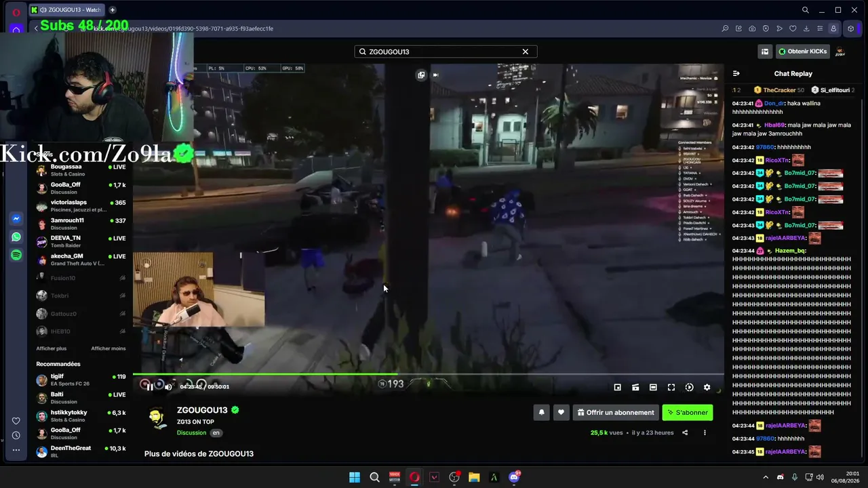
Task: Focus the Kick search field
Action: pyautogui.click(x=446, y=52)
